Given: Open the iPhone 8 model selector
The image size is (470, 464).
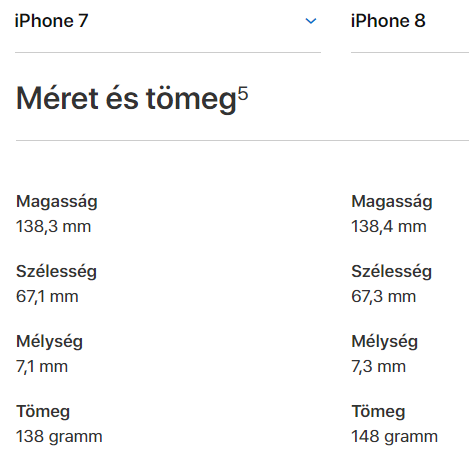Looking at the screenshot, I should pyautogui.click(x=410, y=21).
